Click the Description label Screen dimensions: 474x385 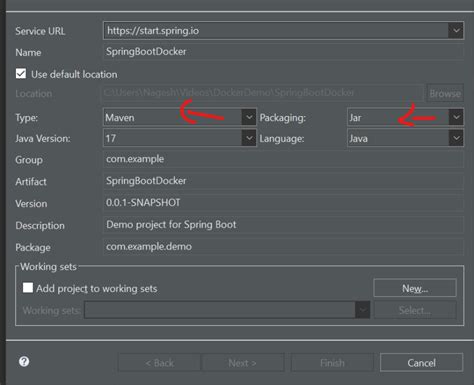pos(40,226)
